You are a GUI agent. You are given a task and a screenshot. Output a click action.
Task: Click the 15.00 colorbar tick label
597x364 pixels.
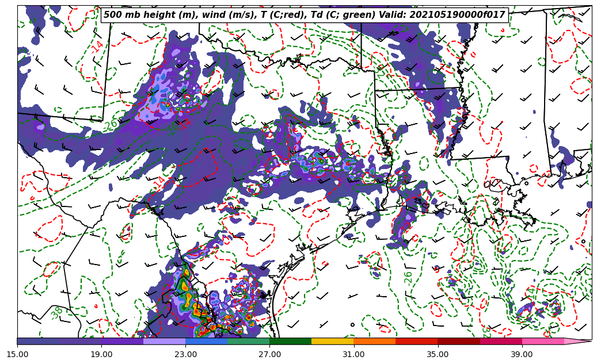point(17,354)
